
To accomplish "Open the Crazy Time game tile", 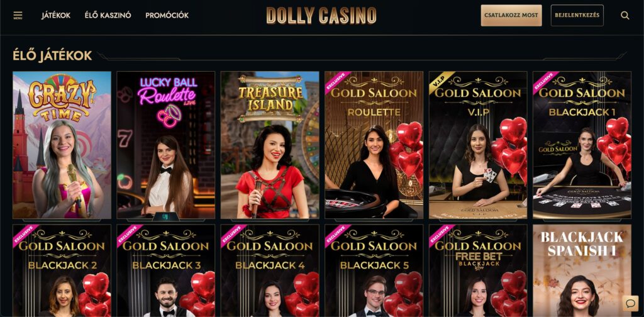I will [x=62, y=145].
